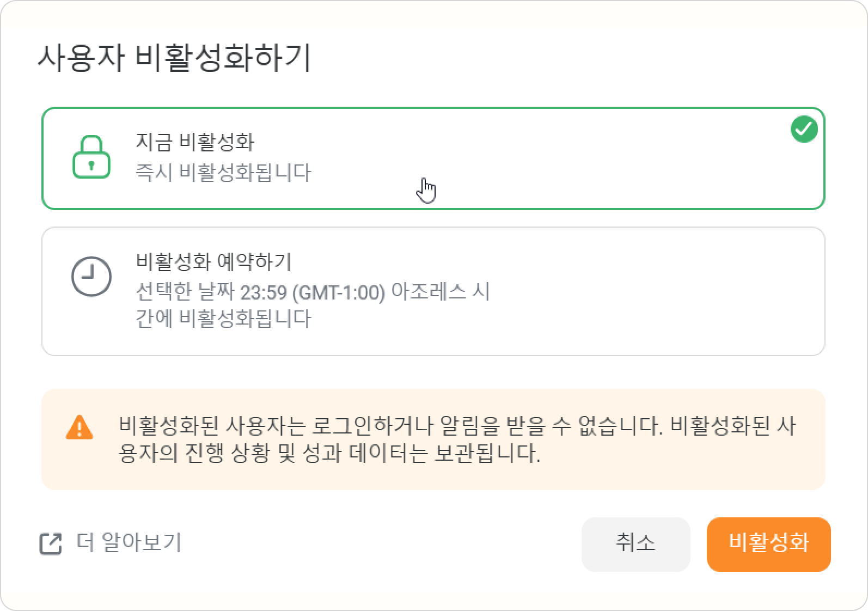Click the 비활성화 예약하기 heading label

coord(213,261)
